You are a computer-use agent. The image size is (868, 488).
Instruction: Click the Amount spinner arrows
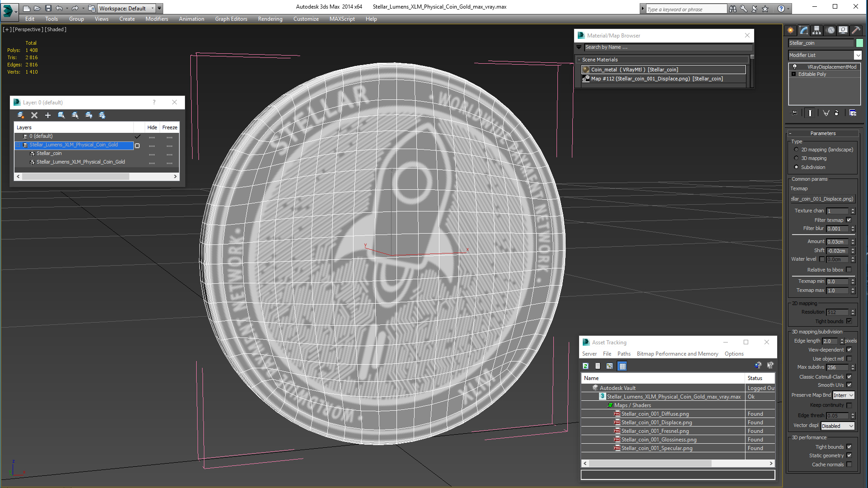(853, 242)
